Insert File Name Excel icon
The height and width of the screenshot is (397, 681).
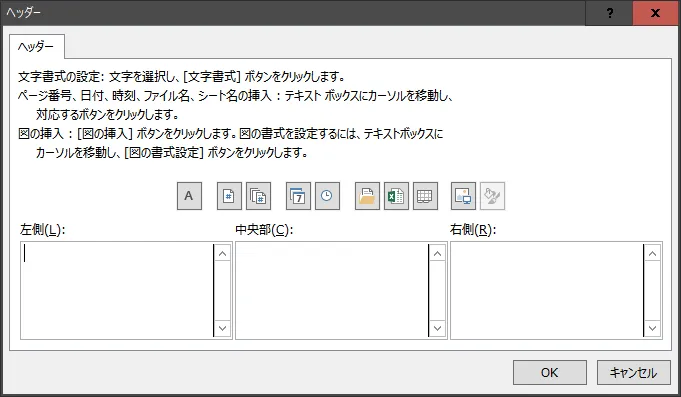coord(396,196)
